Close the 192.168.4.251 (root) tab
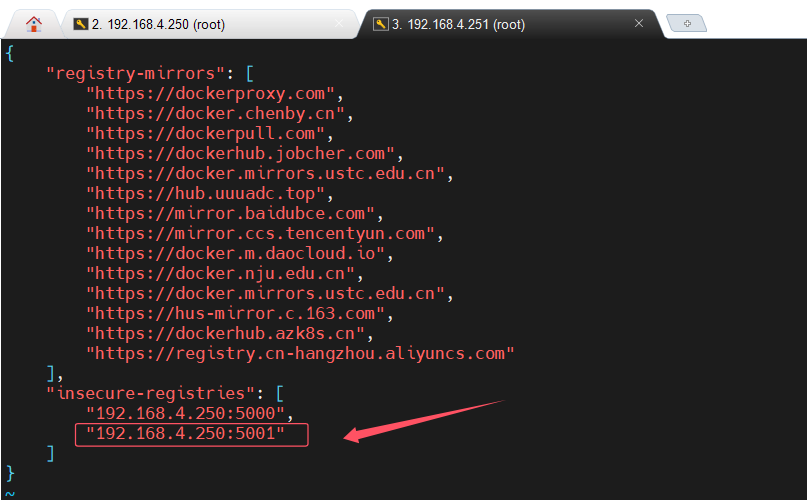The height and width of the screenshot is (500, 807). 639,24
